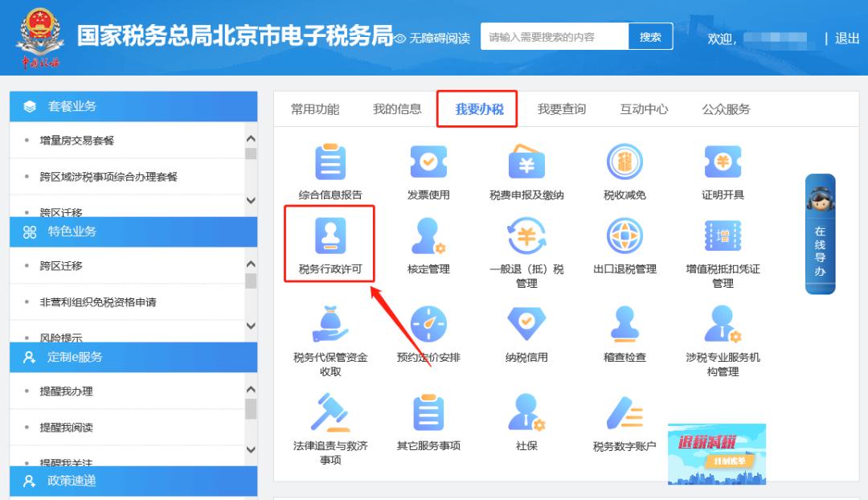Switch to 我的信息 tab

(x=397, y=109)
